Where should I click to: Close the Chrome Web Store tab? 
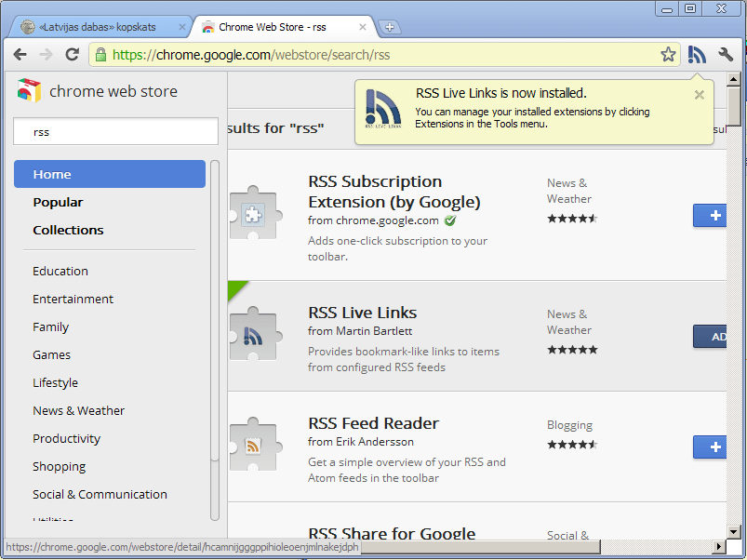pos(363,27)
